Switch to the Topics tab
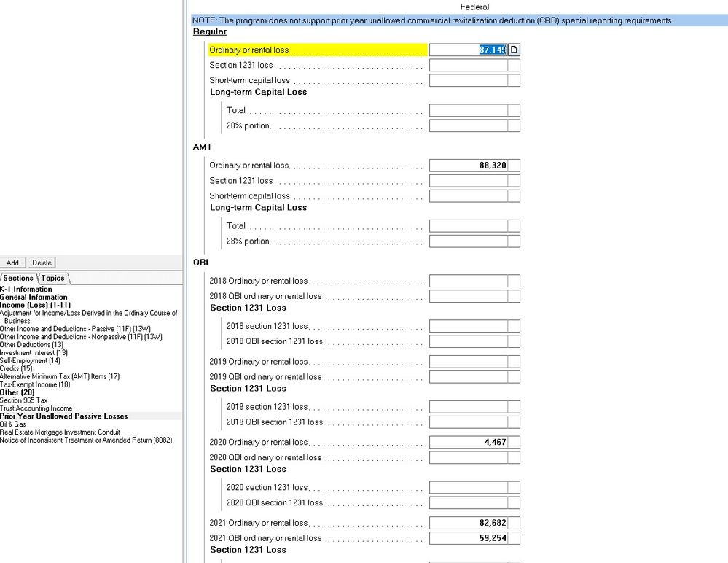Screen dimensions: 728x563 tap(52, 278)
